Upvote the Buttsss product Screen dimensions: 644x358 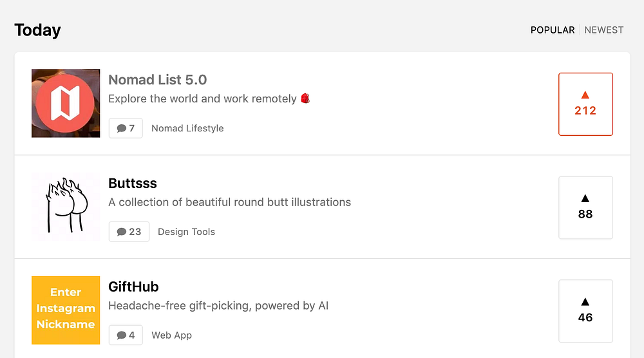(585, 207)
